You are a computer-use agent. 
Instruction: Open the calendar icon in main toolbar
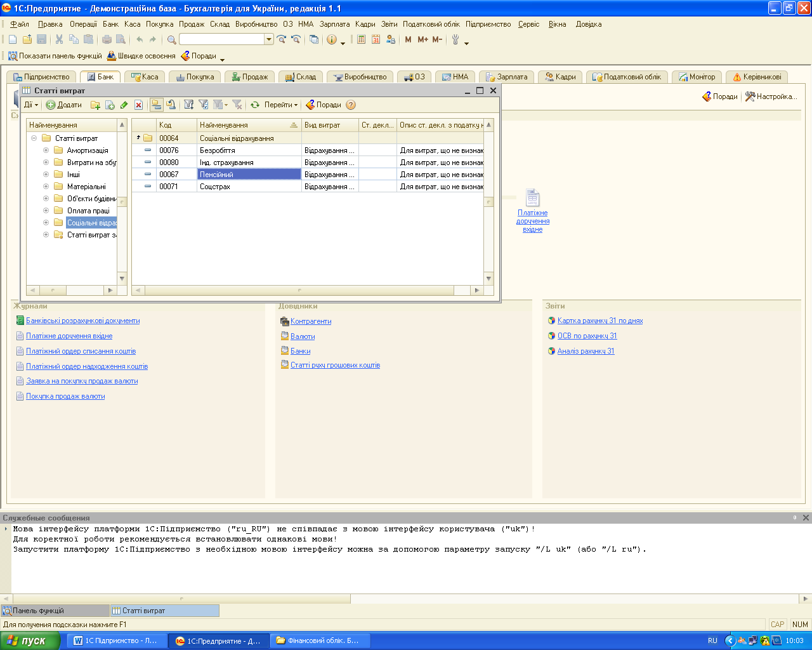point(376,39)
